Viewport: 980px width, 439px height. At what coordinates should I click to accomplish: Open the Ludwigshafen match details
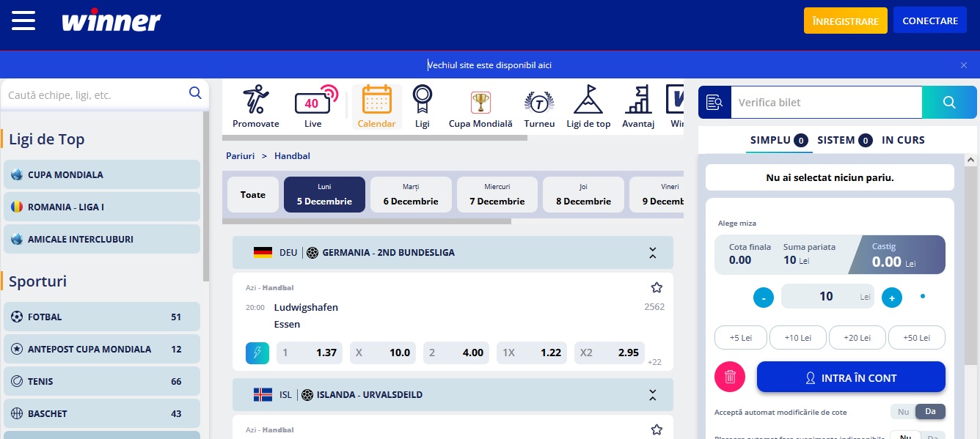(x=306, y=316)
